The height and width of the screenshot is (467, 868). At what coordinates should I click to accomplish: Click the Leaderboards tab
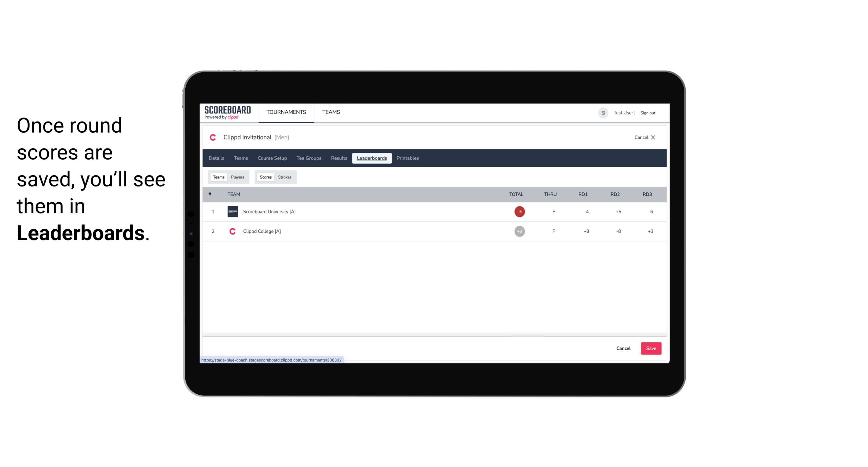372,158
